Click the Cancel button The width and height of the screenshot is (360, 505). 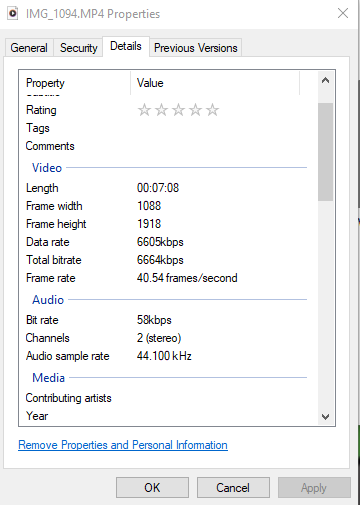[233, 488]
